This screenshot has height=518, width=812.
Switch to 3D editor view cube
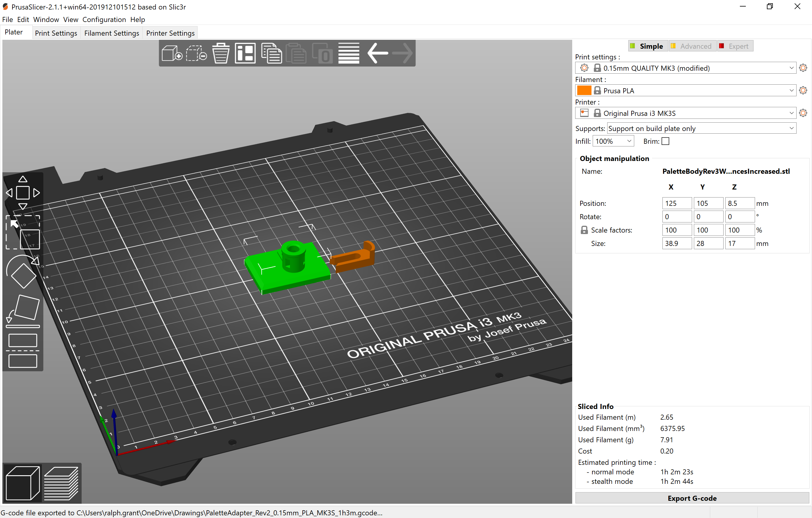[23, 483]
